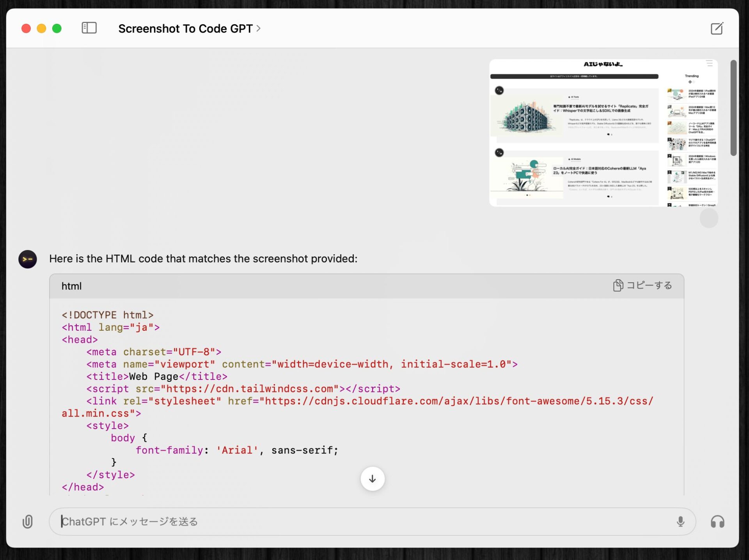This screenshot has width=749, height=560.
Task: Click the vertical scrollbar thumb
Action: tap(733, 108)
